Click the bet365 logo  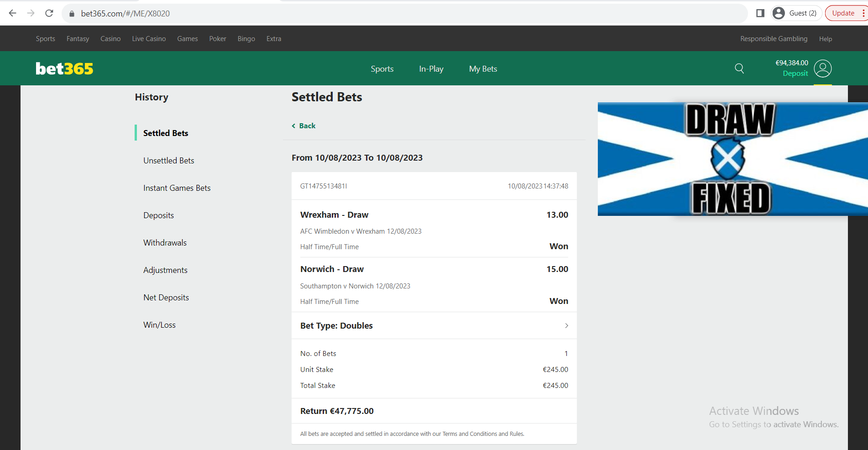(64, 68)
